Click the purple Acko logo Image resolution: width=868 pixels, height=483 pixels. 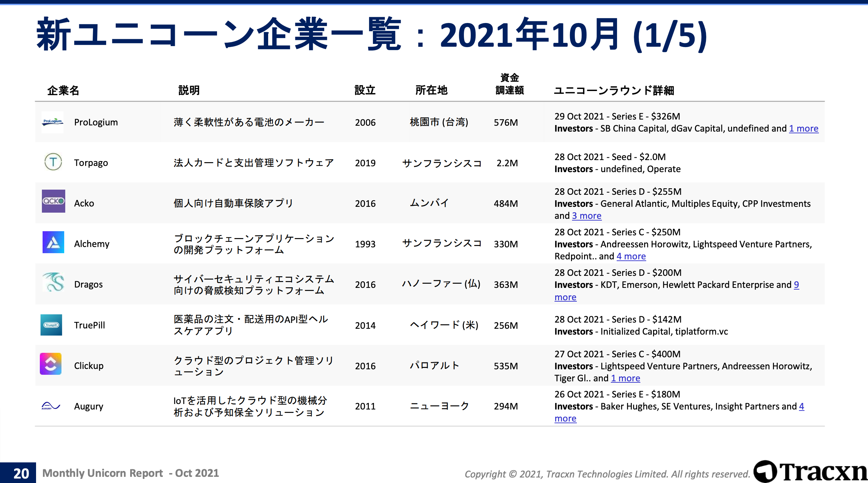(x=54, y=201)
